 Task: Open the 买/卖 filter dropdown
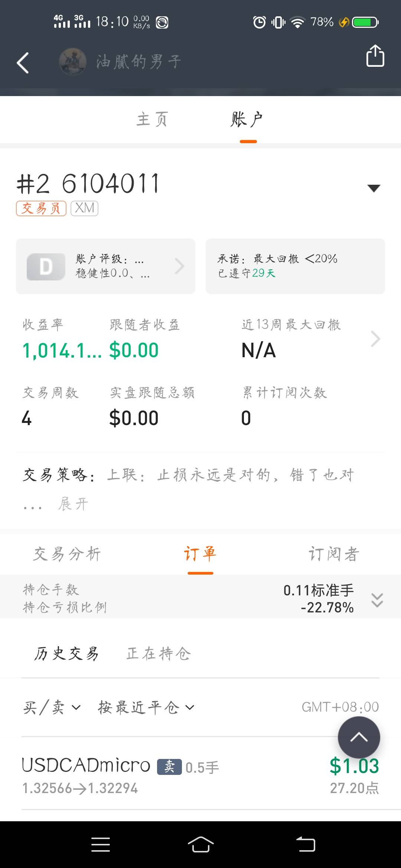tap(52, 707)
